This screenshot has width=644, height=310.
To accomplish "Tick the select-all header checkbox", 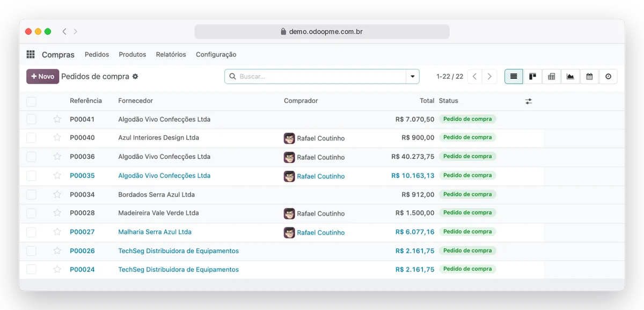I will point(31,101).
